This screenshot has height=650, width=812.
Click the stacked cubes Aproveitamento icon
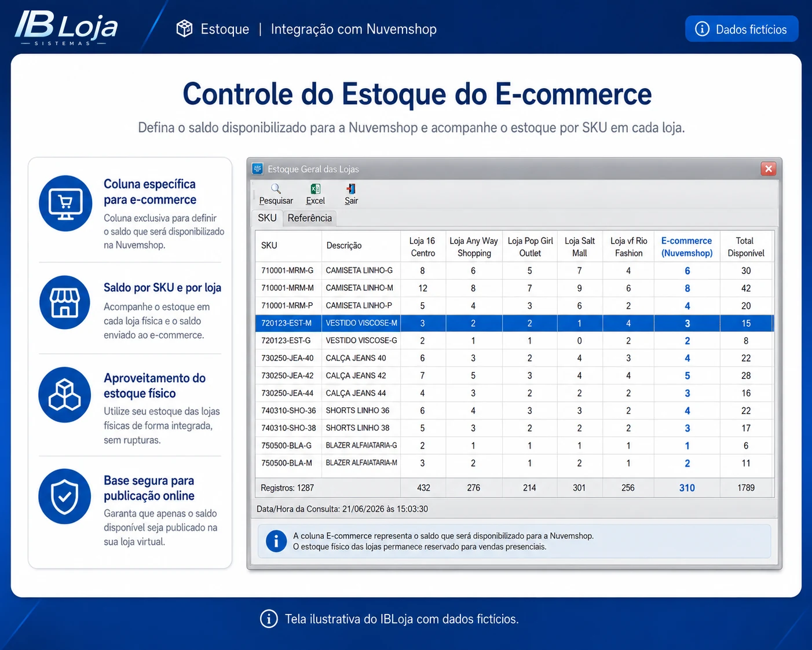coord(65,395)
